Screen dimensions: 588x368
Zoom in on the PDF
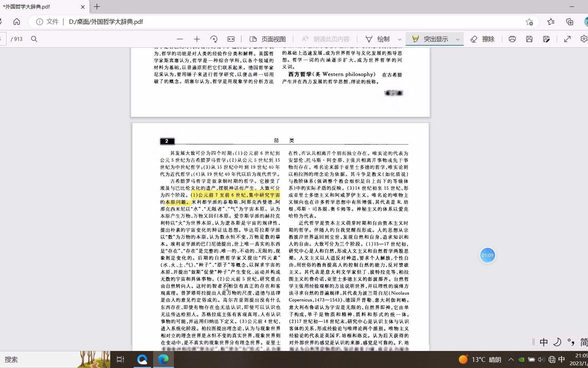[x=197, y=39]
